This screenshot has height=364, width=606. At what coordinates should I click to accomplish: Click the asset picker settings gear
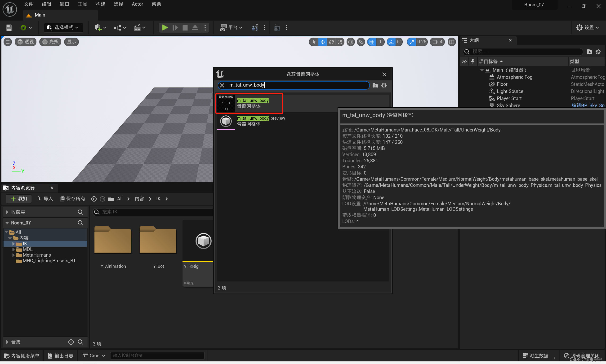point(384,85)
